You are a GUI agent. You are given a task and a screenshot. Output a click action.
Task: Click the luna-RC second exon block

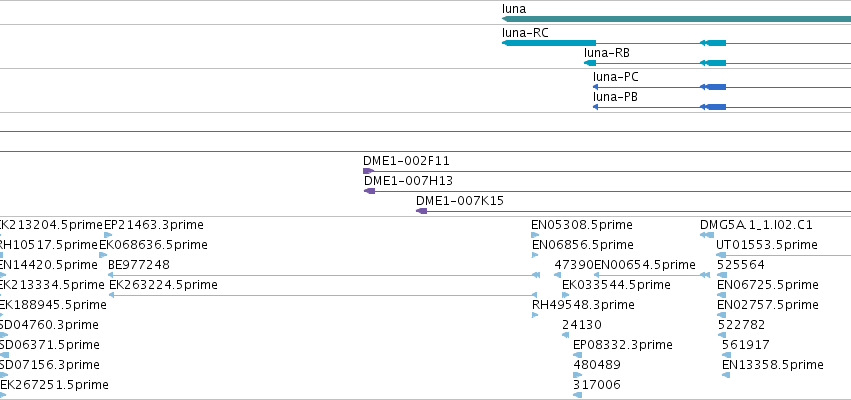coord(713,43)
